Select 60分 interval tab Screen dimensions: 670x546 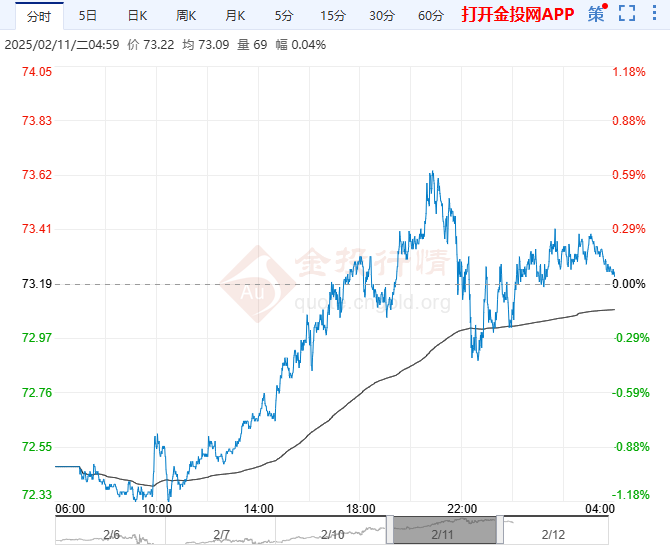coord(431,15)
